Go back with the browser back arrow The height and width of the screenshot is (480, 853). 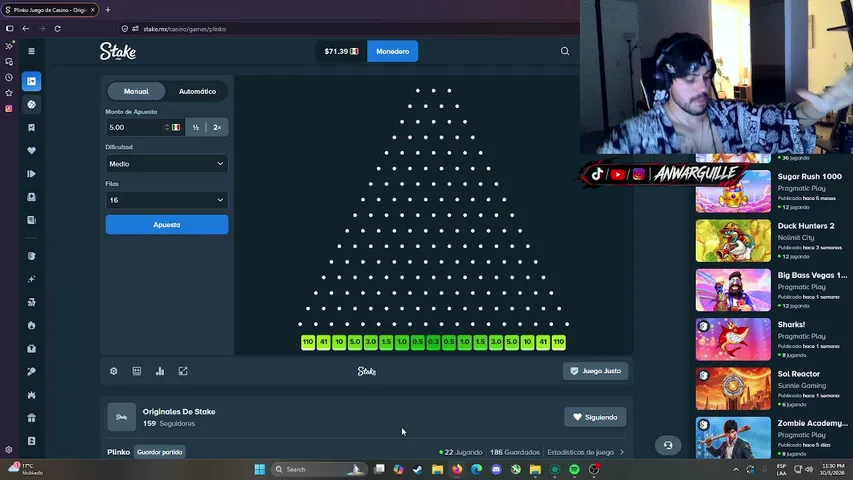[26, 28]
